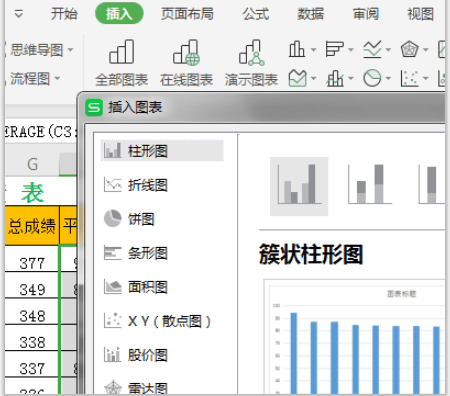
Task: Insert a radar chart from ribbon icon
Action: tap(409, 50)
